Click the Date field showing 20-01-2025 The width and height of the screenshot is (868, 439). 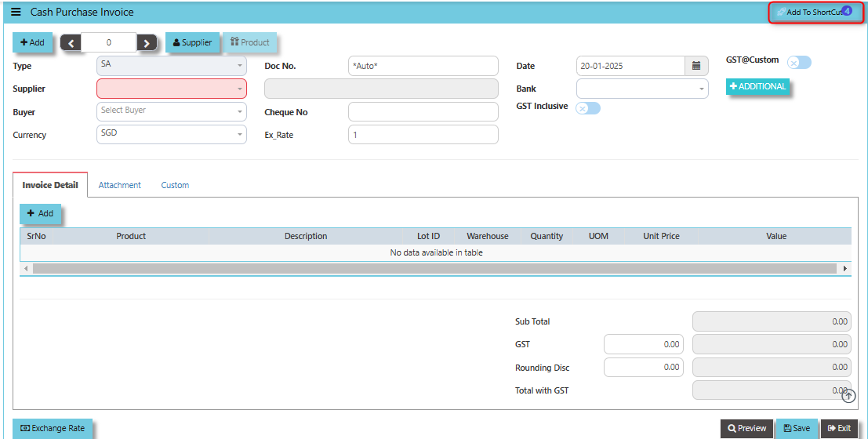tap(630, 66)
